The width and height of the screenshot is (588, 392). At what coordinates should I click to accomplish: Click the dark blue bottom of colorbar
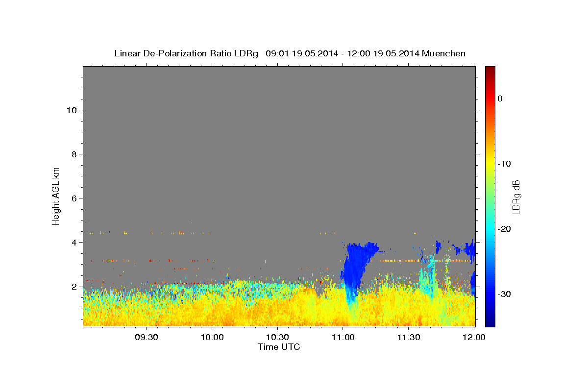pos(490,322)
